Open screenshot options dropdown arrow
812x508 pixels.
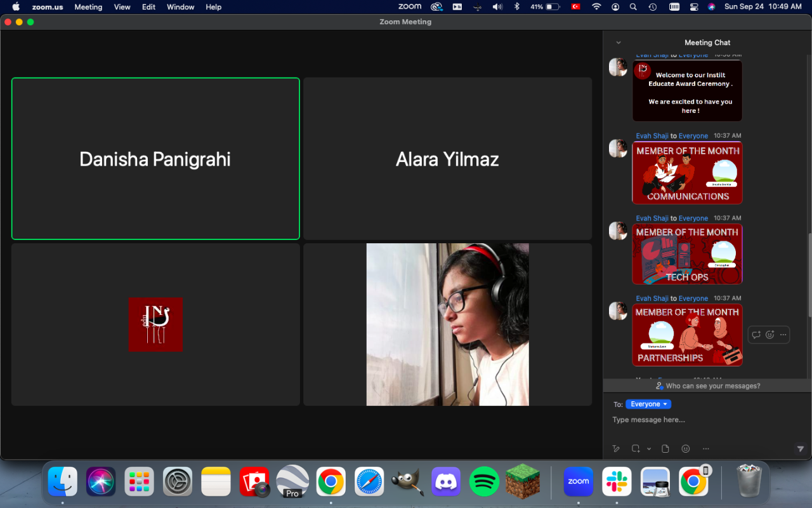tap(649, 449)
